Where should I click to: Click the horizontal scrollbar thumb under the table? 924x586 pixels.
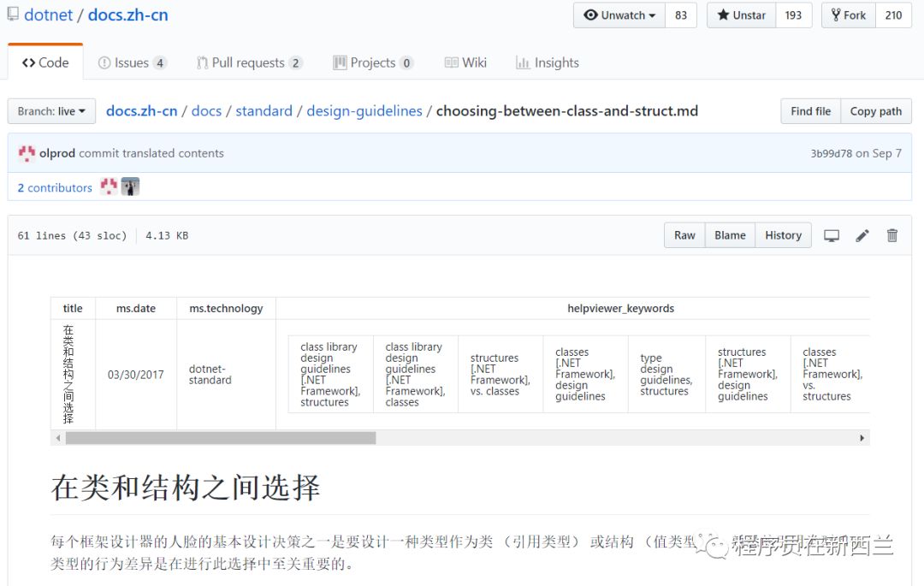click(221, 438)
